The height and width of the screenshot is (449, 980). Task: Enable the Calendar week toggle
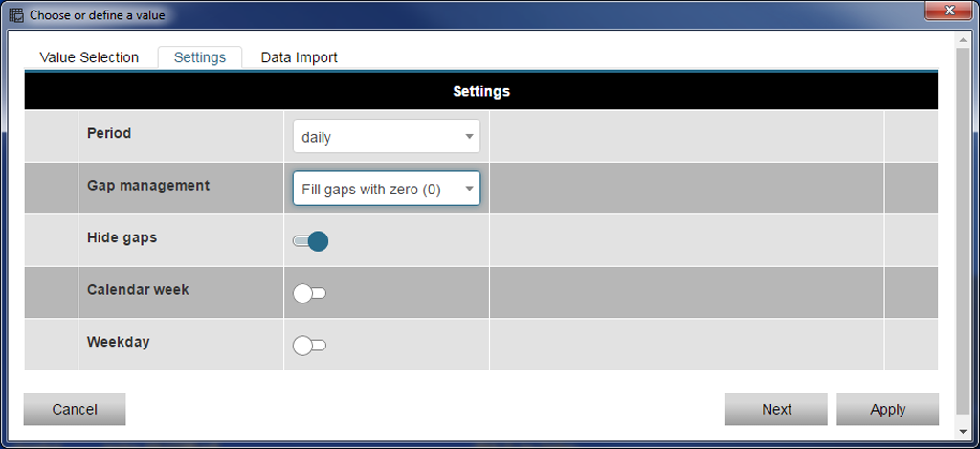(x=310, y=293)
